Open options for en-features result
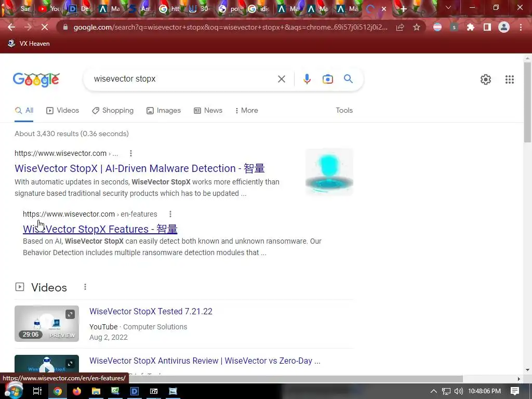This screenshot has height=399, width=532. click(x=170, y=214)
